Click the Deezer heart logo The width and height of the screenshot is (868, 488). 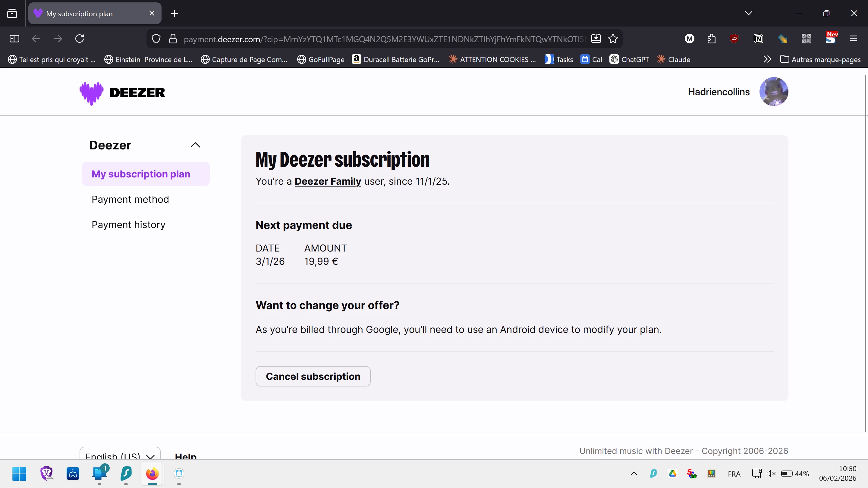tap(91, 92)
